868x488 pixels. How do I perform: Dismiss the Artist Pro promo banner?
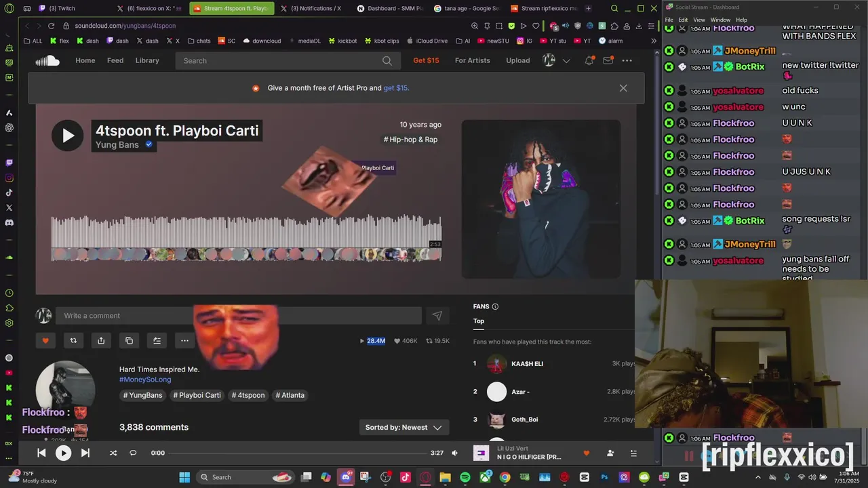pyautogui.click(x=623, y=88)
